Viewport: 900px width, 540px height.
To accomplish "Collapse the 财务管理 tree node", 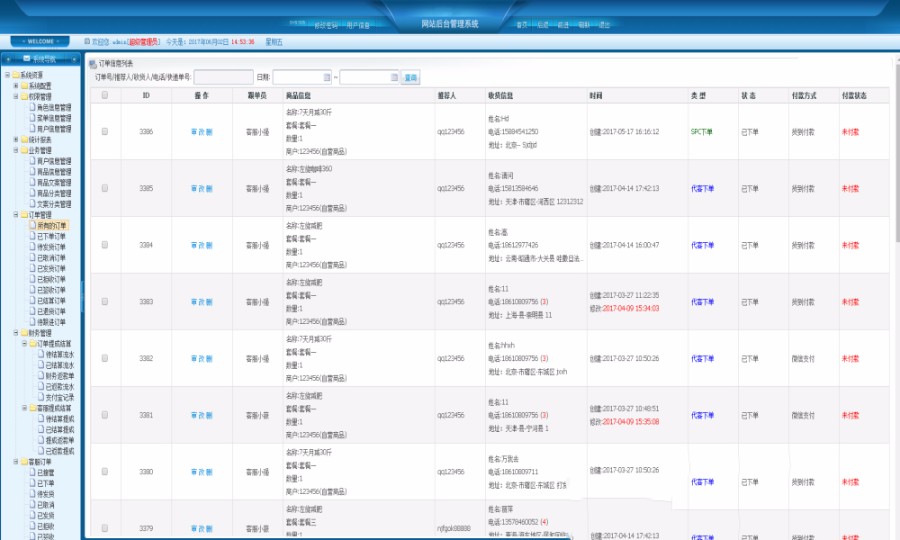I will pos(16,333).
